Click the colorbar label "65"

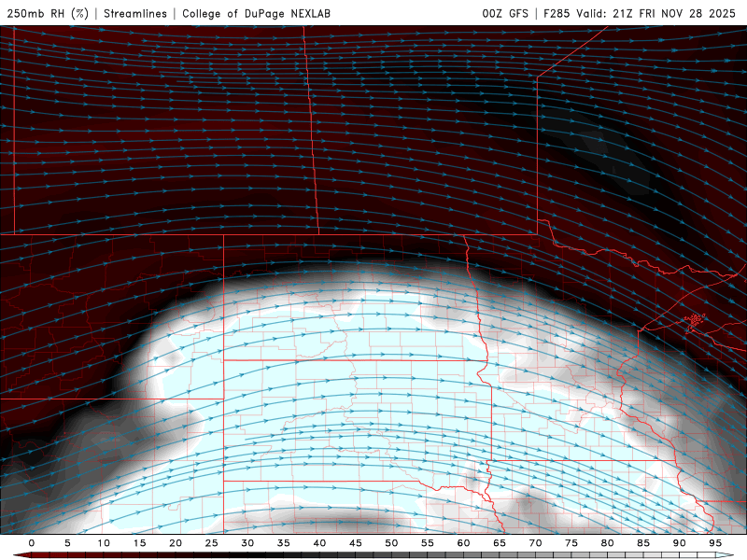pos(500,543)
